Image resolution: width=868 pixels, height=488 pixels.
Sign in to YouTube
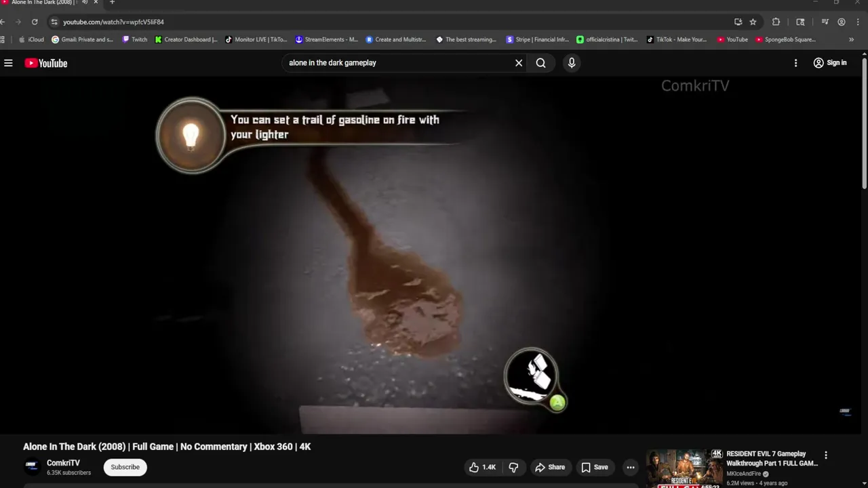point(830,63)
